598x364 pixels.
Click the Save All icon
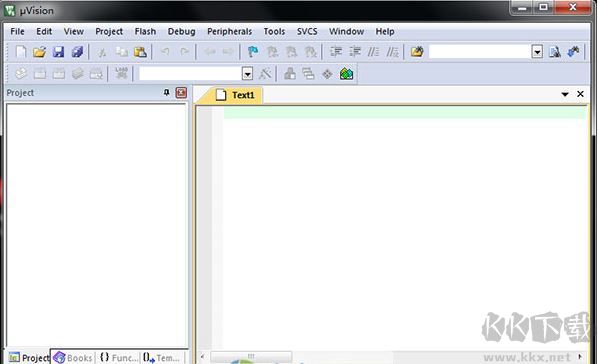click(x=77, y=52)
